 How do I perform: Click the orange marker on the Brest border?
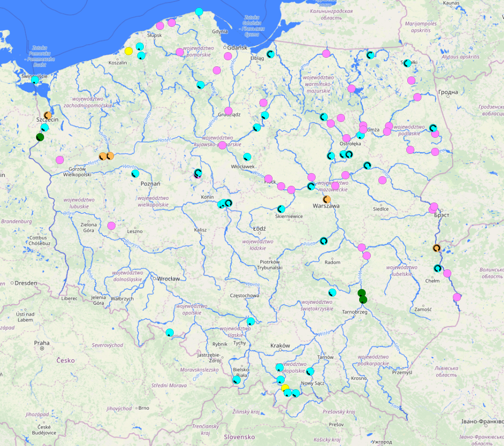point(438,248)
